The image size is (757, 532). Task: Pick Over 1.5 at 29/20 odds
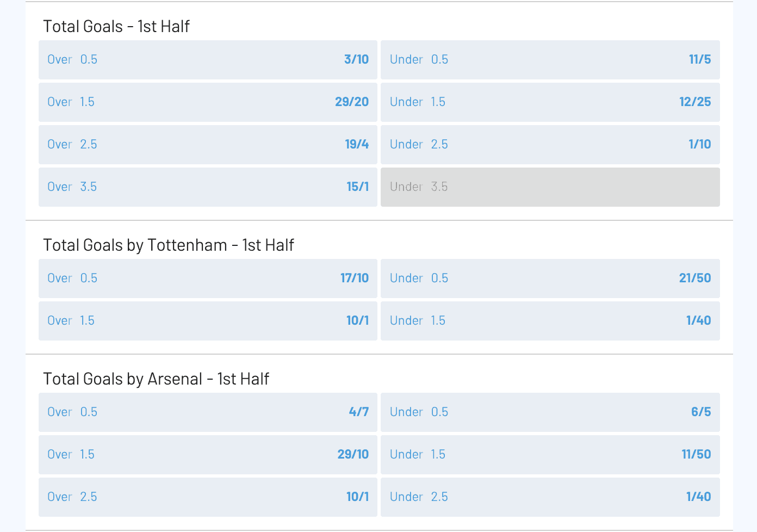[x=207, y=102]
